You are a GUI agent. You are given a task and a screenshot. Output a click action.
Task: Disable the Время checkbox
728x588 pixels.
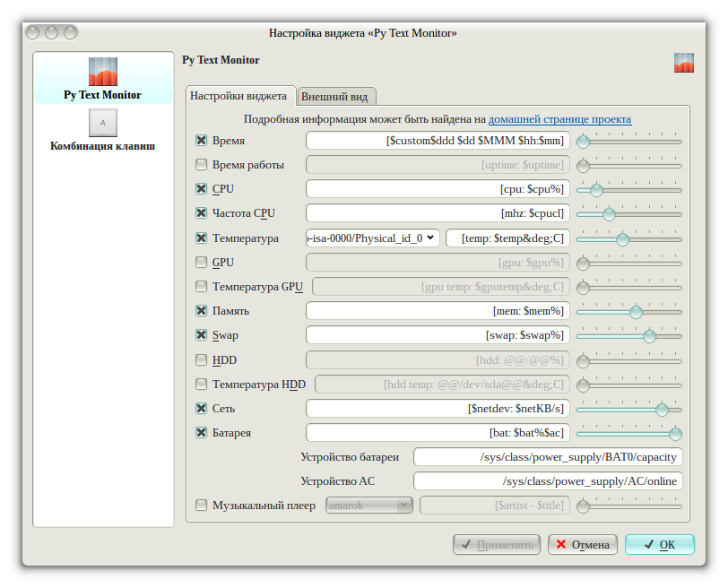202,141
